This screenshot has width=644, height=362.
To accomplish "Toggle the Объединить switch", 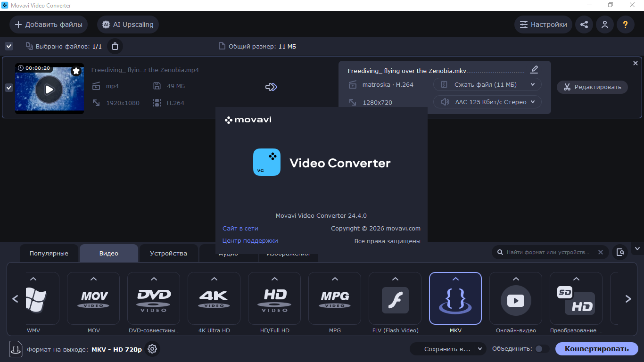I will click(x=542, y=349).
